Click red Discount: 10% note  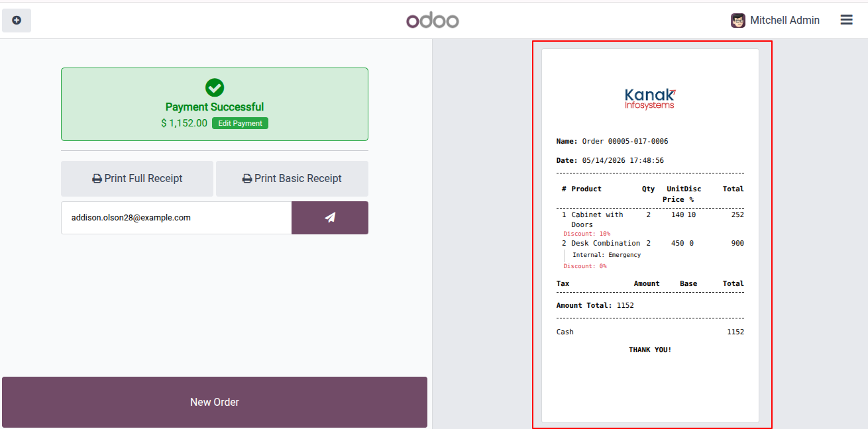(587, 234)
